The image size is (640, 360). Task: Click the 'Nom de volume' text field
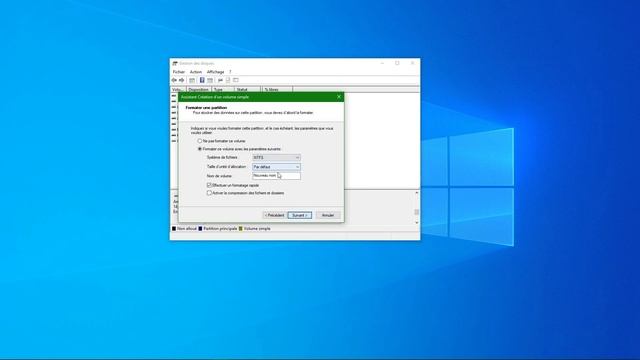276,176
